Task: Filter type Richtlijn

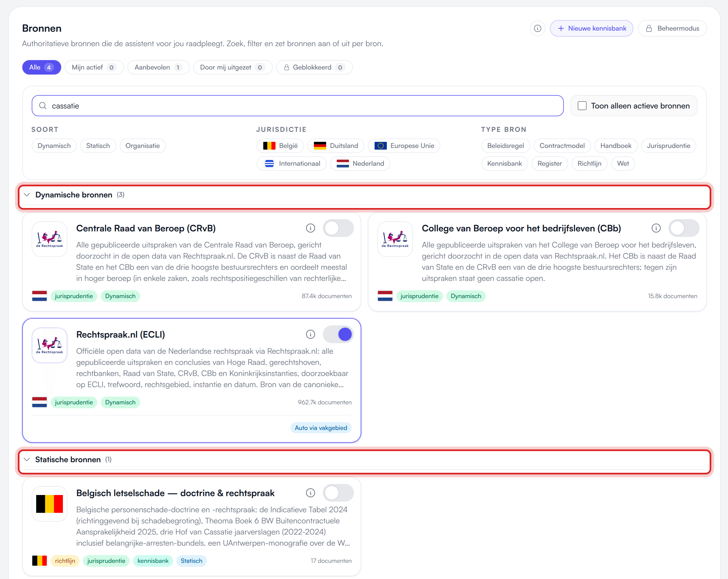Action: tap(589, 164)
